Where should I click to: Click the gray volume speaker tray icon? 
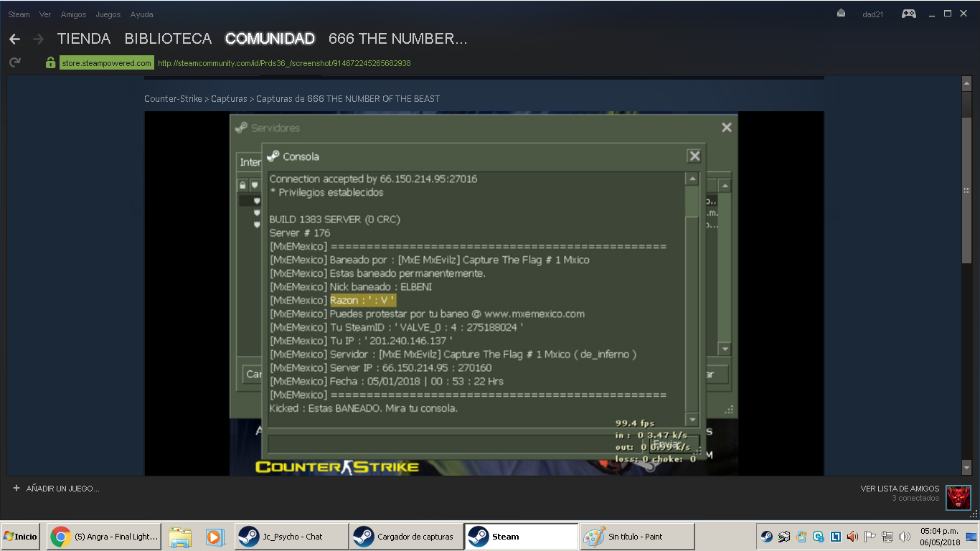click(905, 537)
